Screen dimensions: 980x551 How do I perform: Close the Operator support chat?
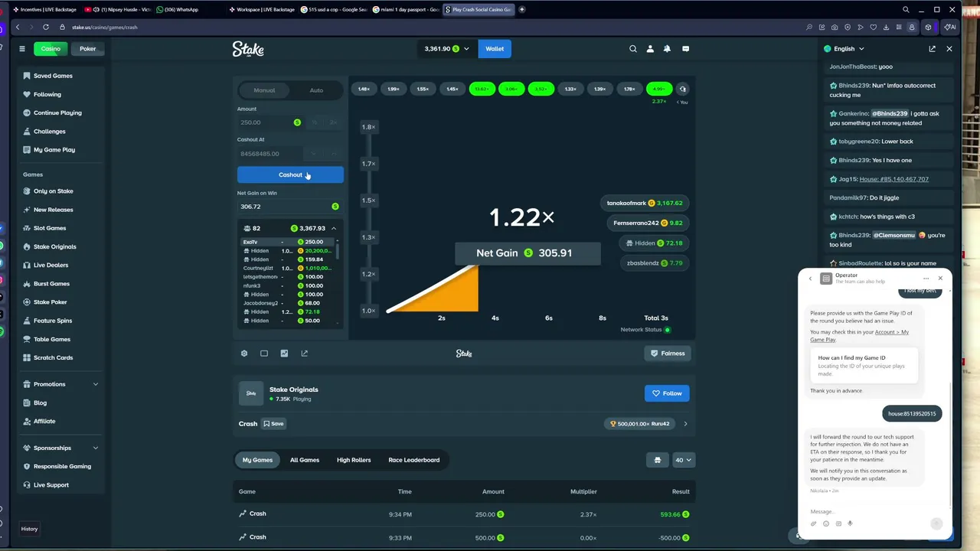[x=940, y=278]
